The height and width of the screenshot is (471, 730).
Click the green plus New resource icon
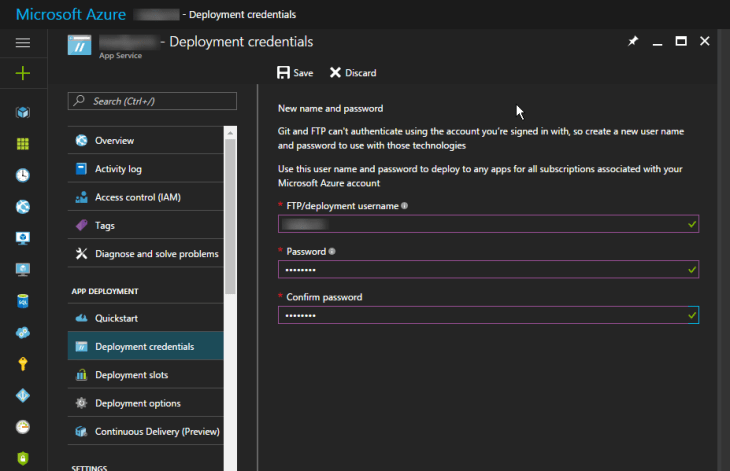[23, 73]
